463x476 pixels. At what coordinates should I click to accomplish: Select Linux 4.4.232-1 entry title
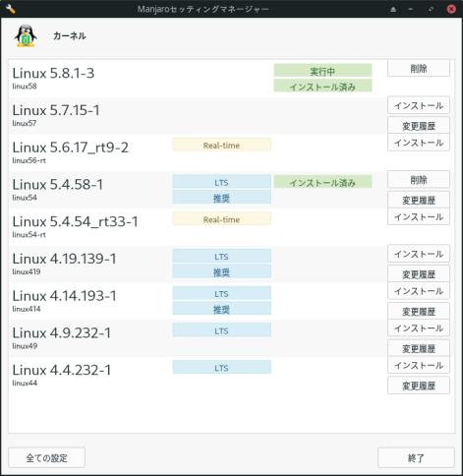(62, 370)
